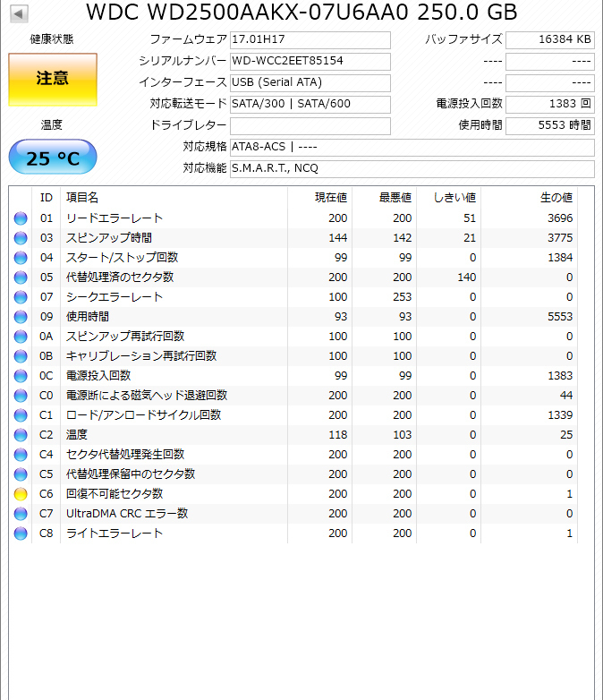This screenshot has height=700, width=603.
Task: Select the blue status icon for UltraDMA CRC エラー数
Action: [x=21, y=514]
